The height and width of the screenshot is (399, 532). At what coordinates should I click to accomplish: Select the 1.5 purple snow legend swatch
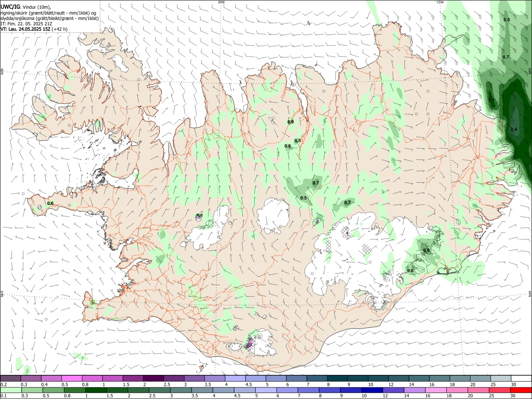(x=133, y=378)
